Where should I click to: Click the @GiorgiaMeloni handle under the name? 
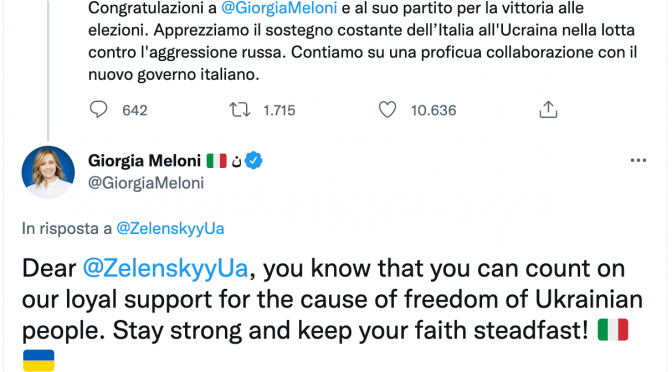click(146, 183)
